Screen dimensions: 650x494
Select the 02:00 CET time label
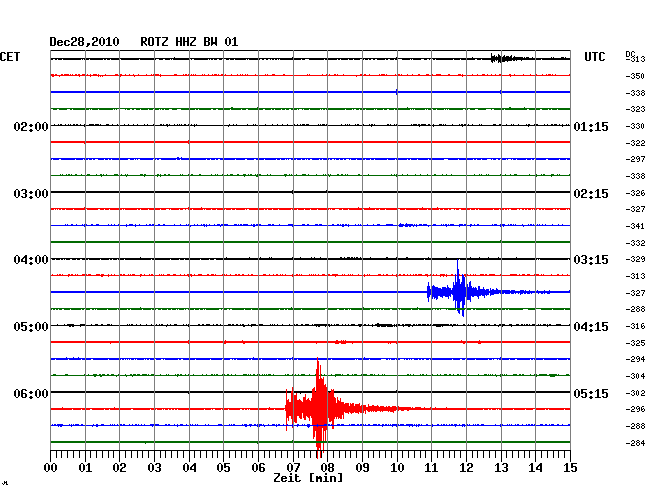[x=31, y=126]
